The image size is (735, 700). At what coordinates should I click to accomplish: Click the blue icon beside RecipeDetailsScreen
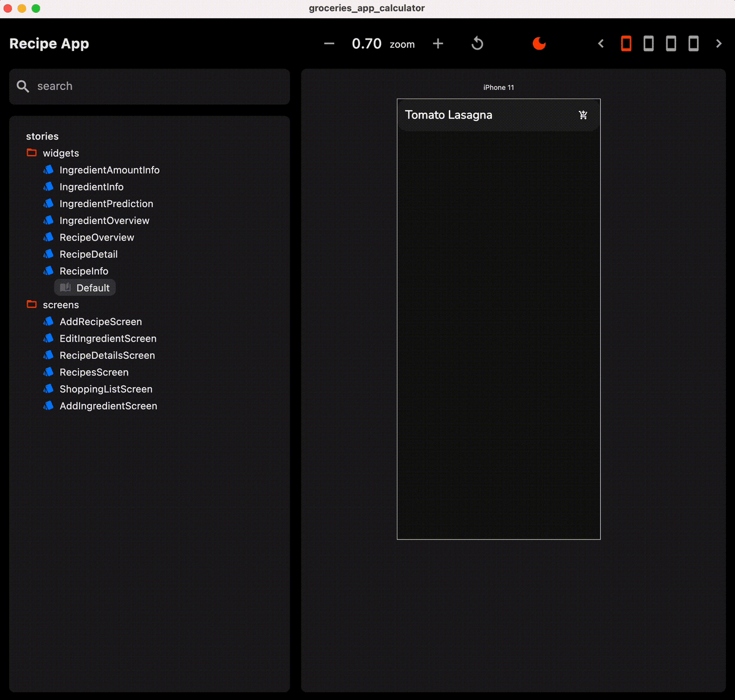48,355
